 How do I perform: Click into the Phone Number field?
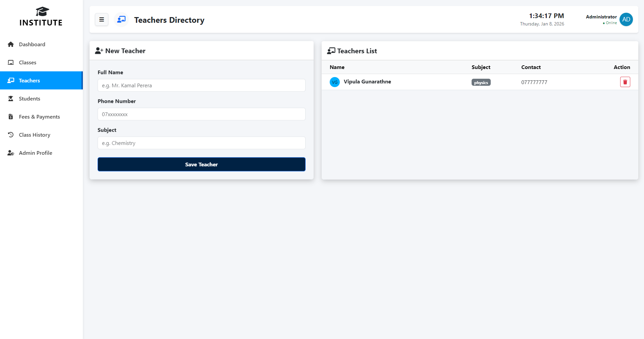[x=201, y=114]
